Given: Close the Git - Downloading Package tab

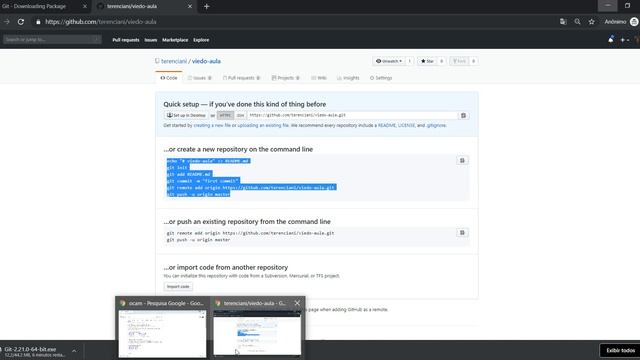Looking at the screenshot, I should 85,7.
